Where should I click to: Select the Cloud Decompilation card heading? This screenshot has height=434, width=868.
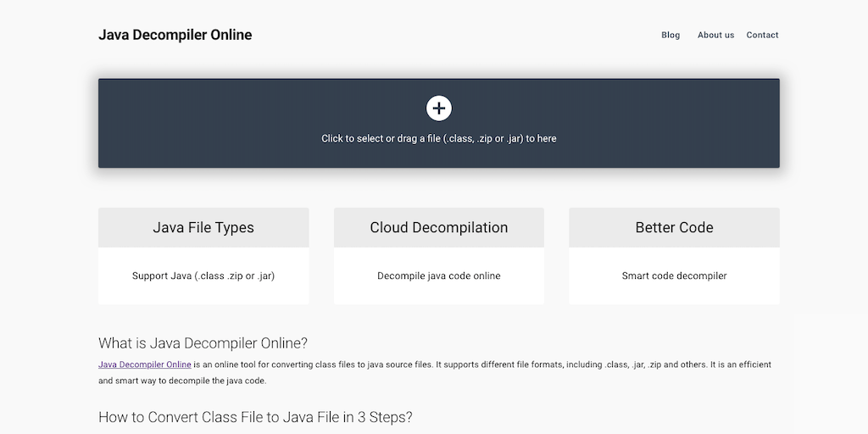[x=439, y=227]
